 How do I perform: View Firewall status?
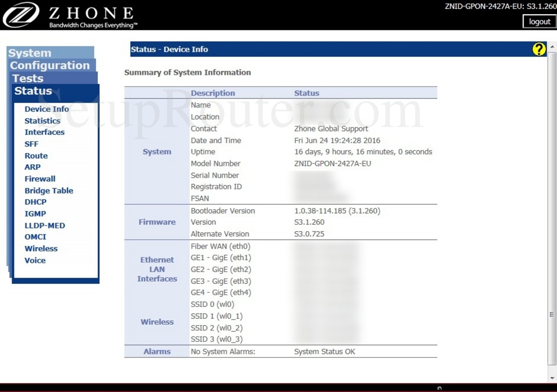point(40,179)
